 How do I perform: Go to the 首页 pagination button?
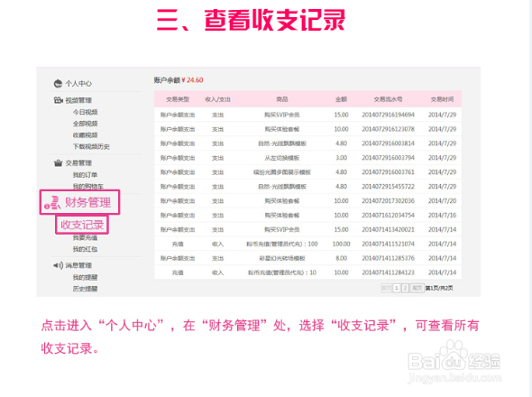[x=387, y=289]
